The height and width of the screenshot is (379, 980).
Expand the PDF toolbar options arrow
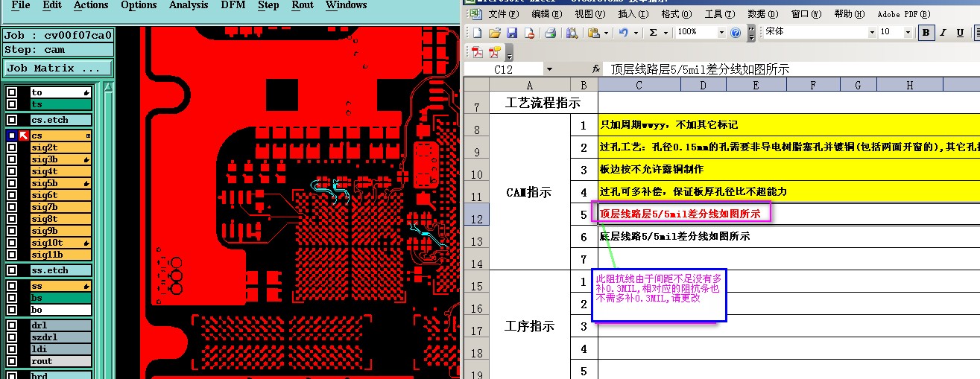pyautogui.click(x=510, y=54)
